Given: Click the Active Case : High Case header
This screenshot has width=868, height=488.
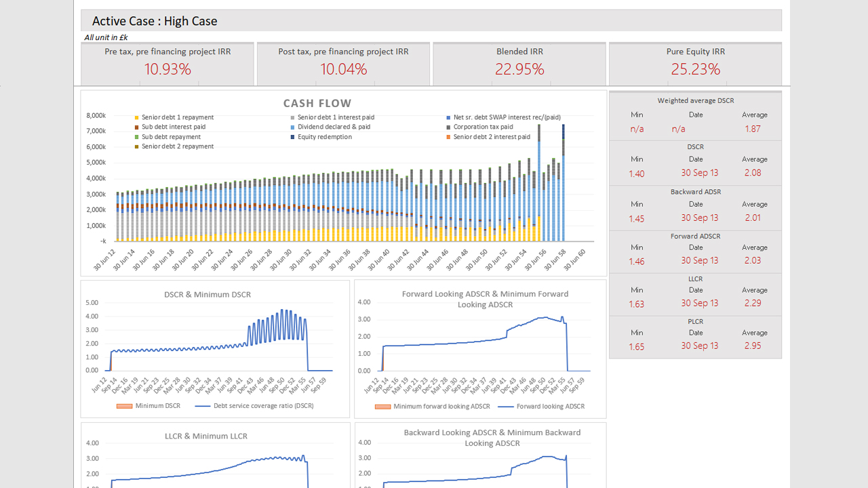Looking at the screenshot, I should pyautogui.click(x=155, y=21).
